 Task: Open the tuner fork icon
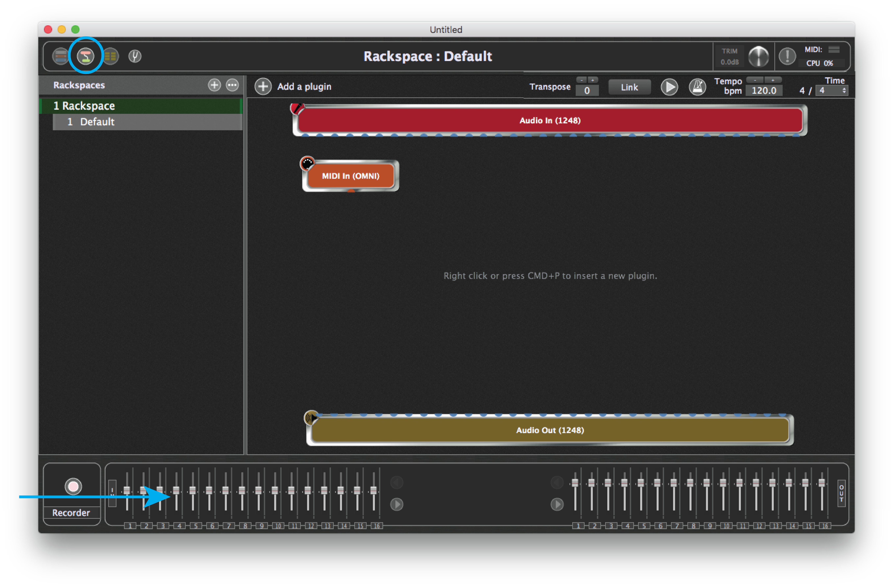(135, 56)
